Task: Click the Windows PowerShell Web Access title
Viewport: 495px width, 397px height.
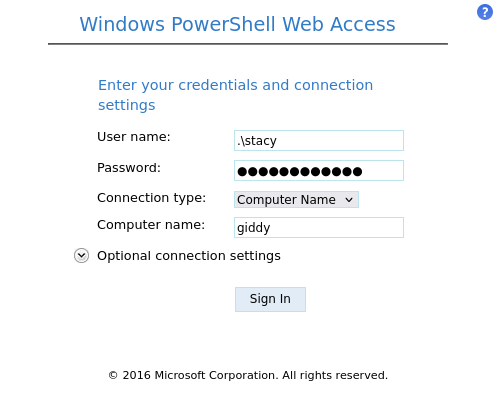Action: (x=237, y=24)
